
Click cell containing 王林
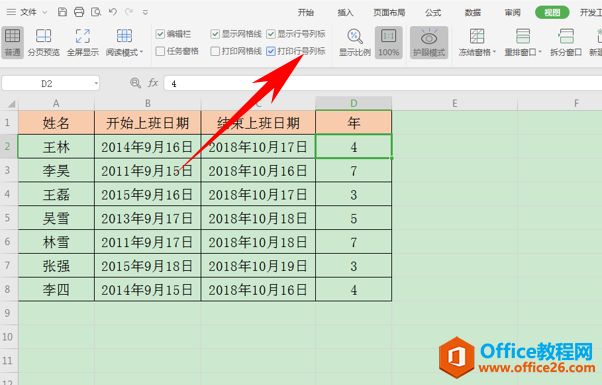coord(56,147)
